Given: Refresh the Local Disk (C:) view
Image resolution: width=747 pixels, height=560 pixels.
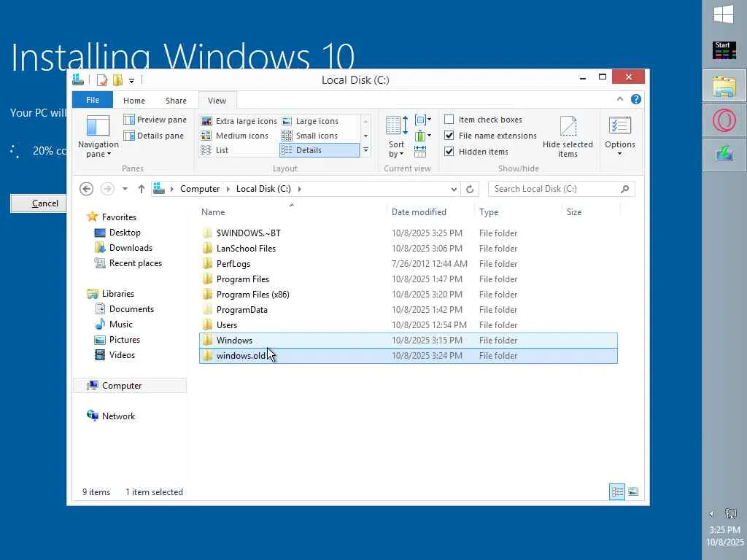Looking at the screenshot, I should 470,189.
